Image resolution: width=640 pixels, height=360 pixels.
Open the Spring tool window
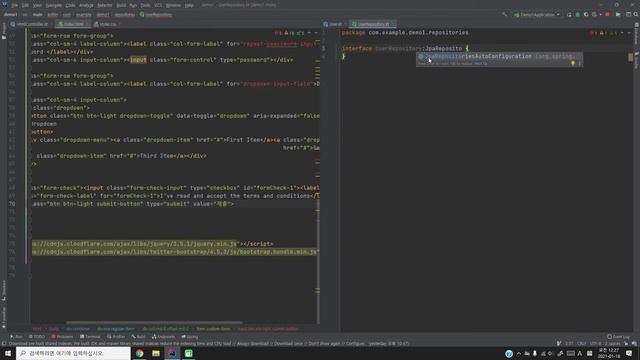190,337
